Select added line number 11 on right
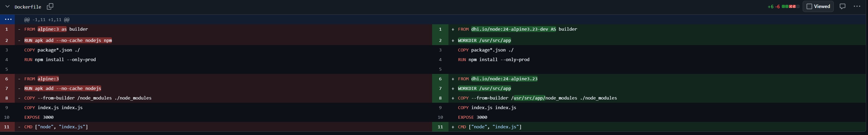This screenshot has width=868, height=135. tap(440, 127)
